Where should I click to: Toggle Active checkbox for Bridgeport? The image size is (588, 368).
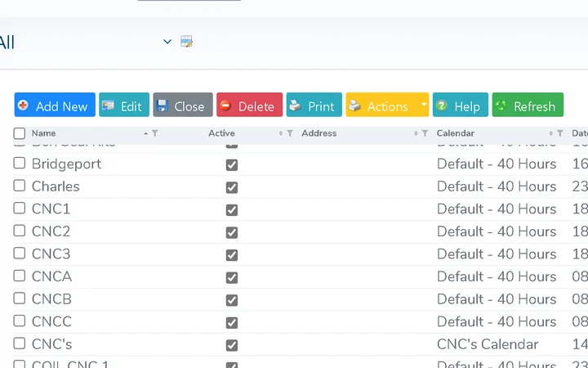tap(232, 165)
